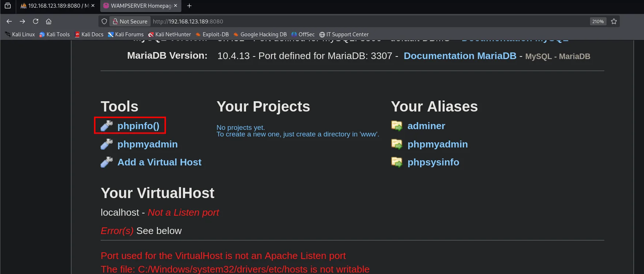Go back to previous page
This screenshot has width=644, height=274.
click(9, 21)
